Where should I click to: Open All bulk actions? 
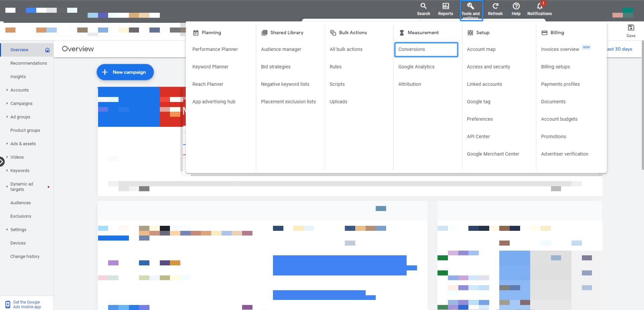pyautogui.click(x=346, y=49)
